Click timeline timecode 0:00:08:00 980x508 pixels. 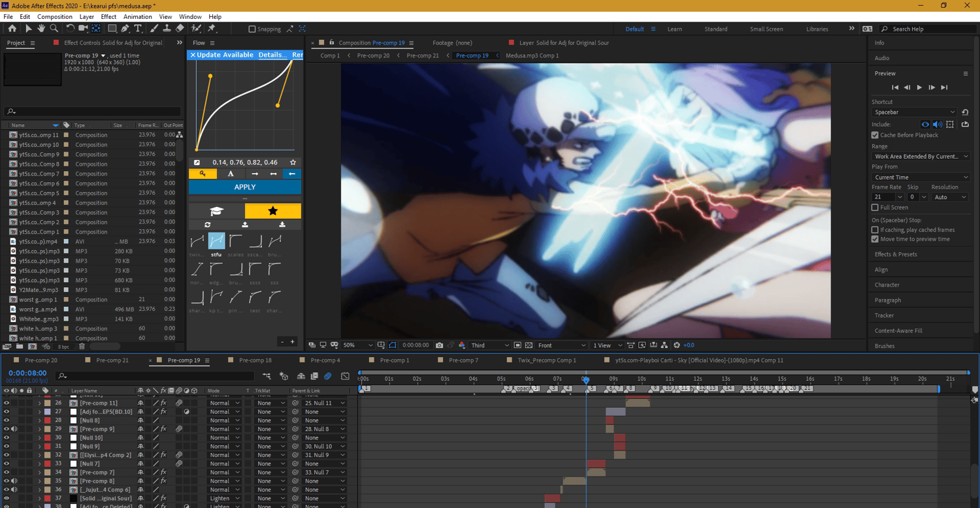pyautogui.click(x=27, y=373)
